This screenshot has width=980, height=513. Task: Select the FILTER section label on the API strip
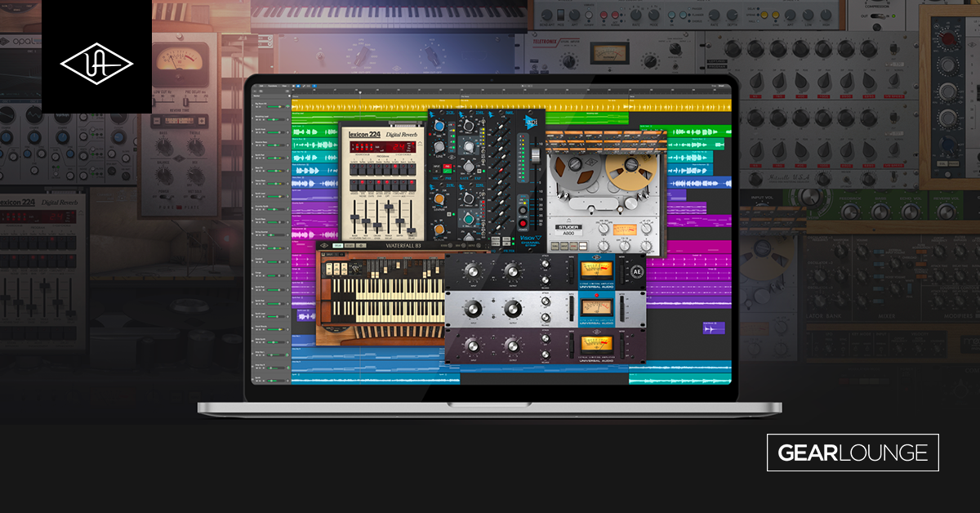click(x=509, y=249)
